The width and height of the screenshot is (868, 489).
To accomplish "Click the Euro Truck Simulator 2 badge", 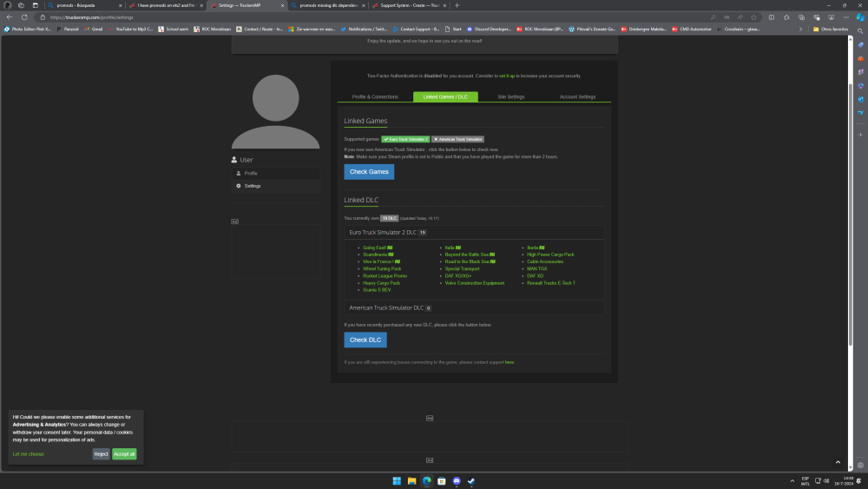I will click(x=404, y=139).
